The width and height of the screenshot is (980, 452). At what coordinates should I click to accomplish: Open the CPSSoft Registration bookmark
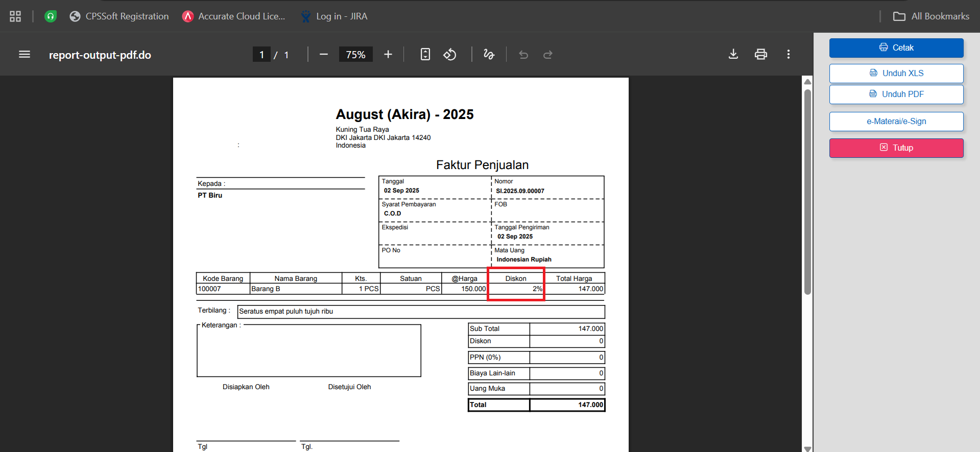click(119, 16)
